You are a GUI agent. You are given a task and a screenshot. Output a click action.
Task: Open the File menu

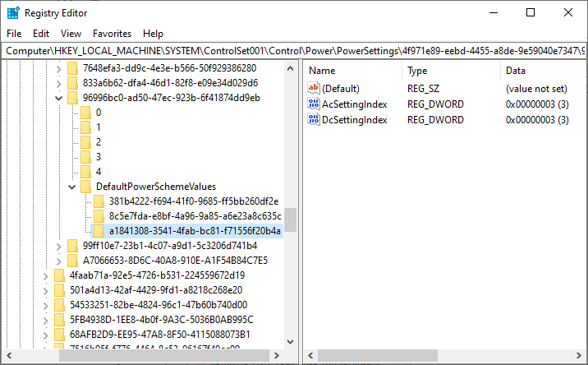[14, 34]
